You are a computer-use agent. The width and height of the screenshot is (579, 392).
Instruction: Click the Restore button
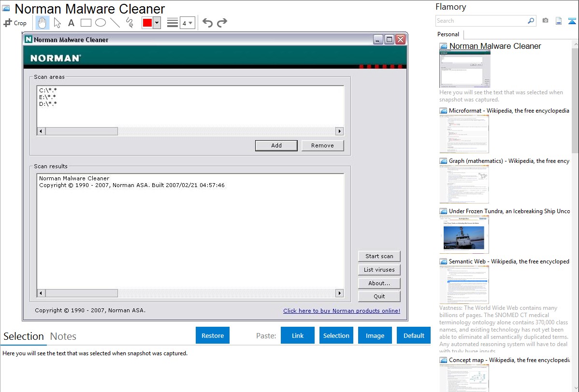tap(213, 335)
